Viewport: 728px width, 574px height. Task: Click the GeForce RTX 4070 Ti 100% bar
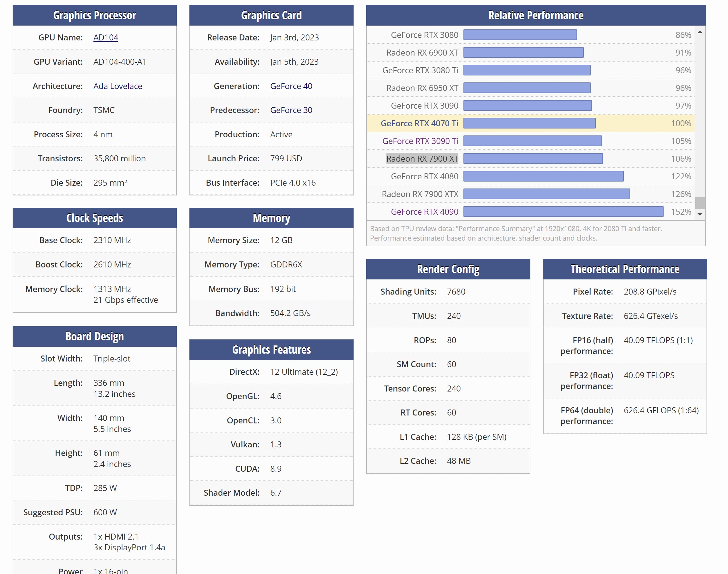529,123
